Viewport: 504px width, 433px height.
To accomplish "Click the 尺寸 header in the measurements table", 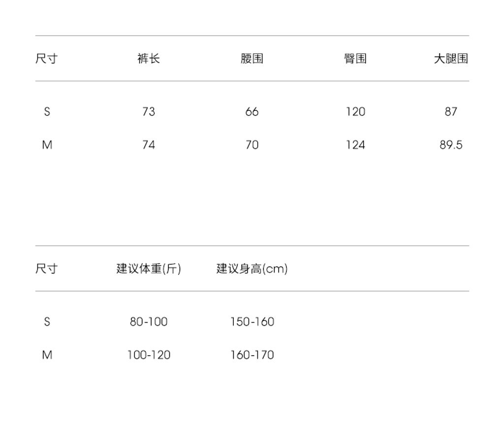I will [47, 59].
